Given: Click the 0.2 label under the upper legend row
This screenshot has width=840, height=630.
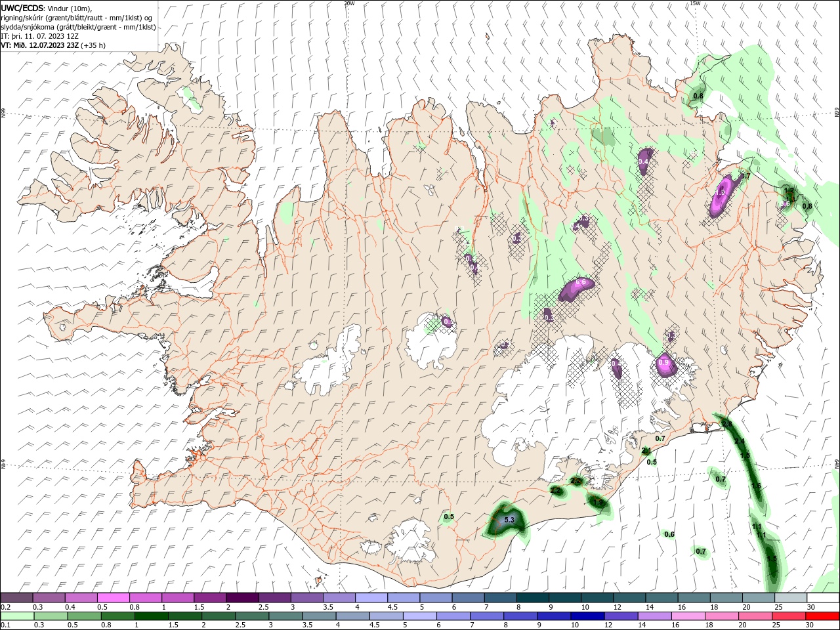Looking at the screenshot, I should [x=5, y=607].
